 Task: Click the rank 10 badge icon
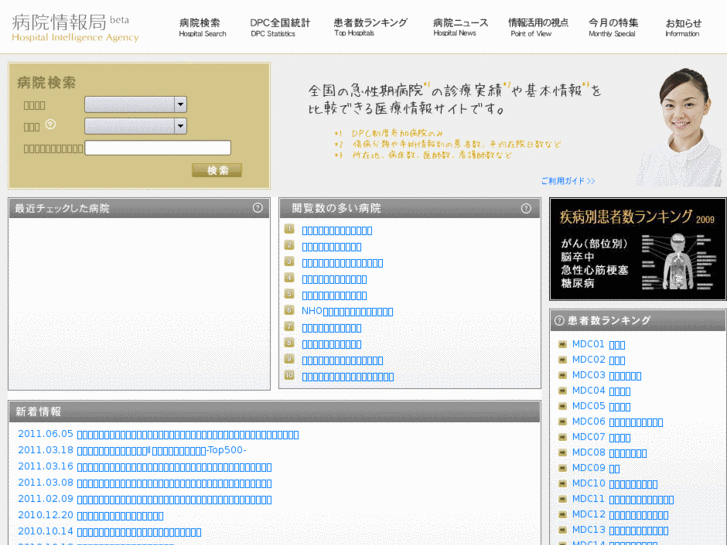[x=289, y=375]
